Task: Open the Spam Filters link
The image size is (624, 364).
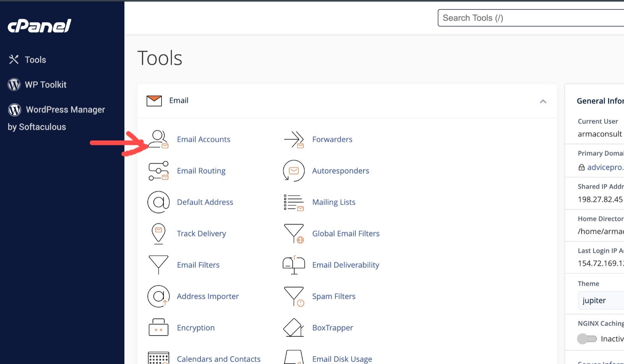Action: click(x=334, y=296)
